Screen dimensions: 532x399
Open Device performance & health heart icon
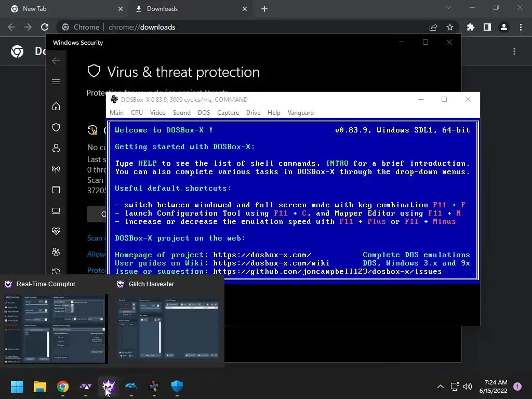(x=56, y=231)
